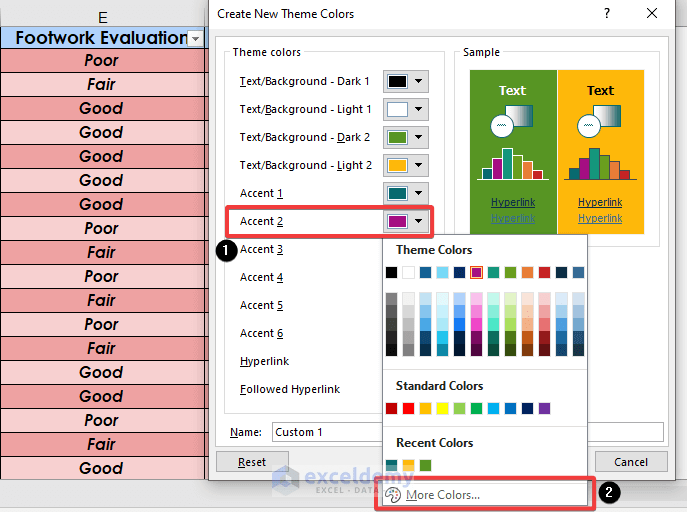Pick the red swatch in Theme Colors row

tap(545, 272)
